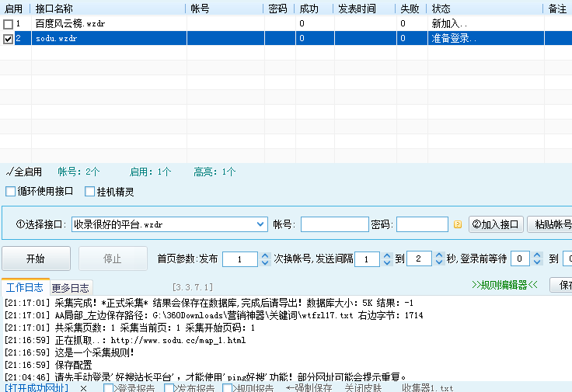
Task: Click the 密码 input field
Action: pyautogui.click(x=422, y=224)
